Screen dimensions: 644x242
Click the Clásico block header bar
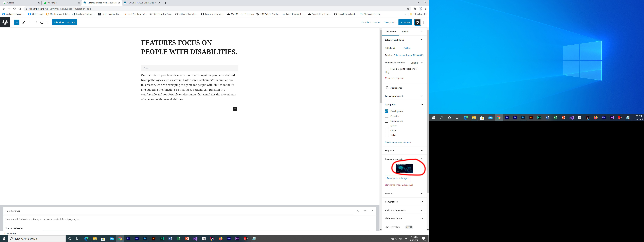click(x=190, y=68)
